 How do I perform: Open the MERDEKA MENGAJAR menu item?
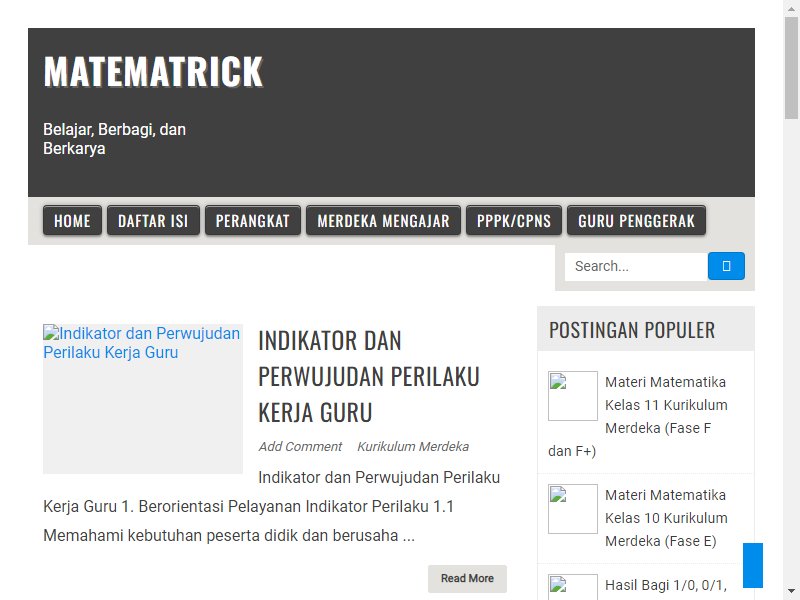tap(383, 220)
